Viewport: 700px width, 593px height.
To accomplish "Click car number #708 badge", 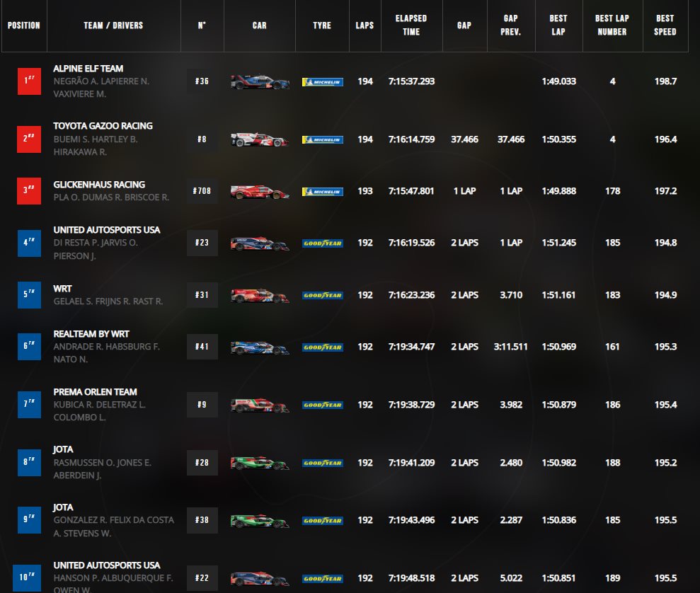I will (x=202, y=191).
